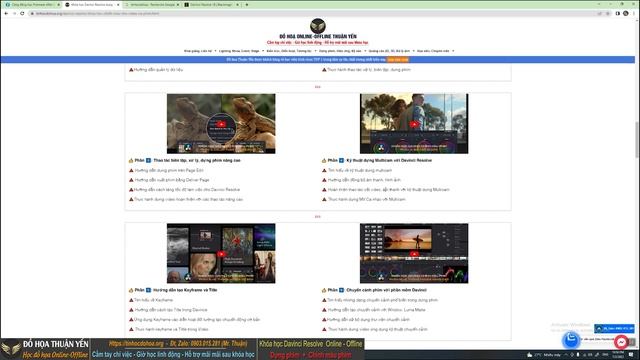Play the Keyframe và Title video

click(x=221, y=254)
